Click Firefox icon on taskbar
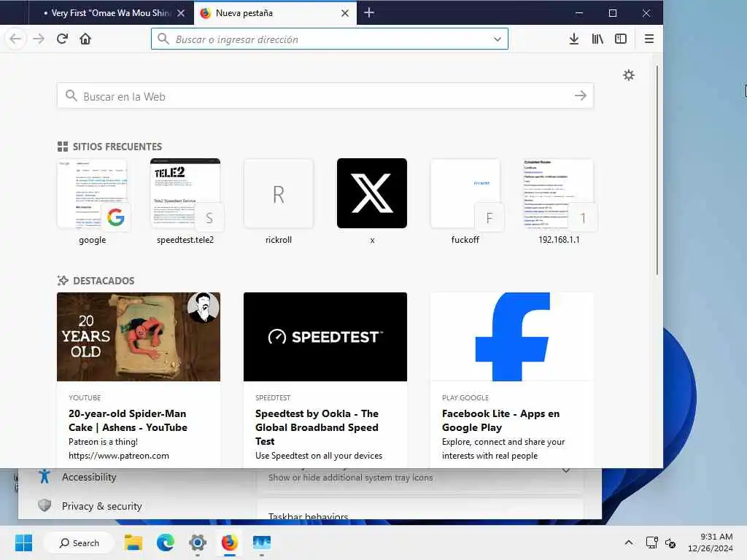Viewport: 747px width, 560px height. (229, 542)
